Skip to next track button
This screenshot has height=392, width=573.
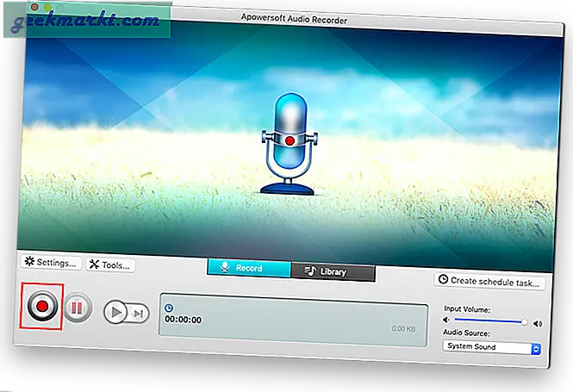(137, 314)
